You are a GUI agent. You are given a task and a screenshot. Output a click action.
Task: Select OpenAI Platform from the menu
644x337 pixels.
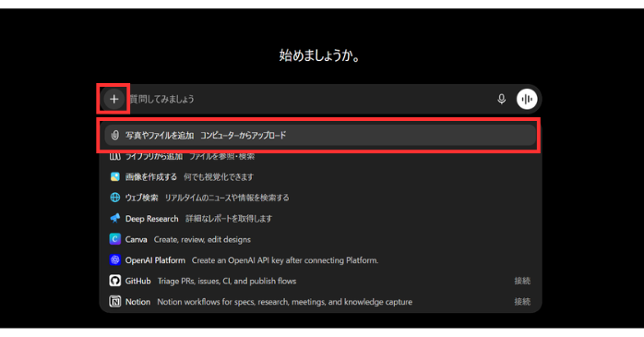[320, 260]
